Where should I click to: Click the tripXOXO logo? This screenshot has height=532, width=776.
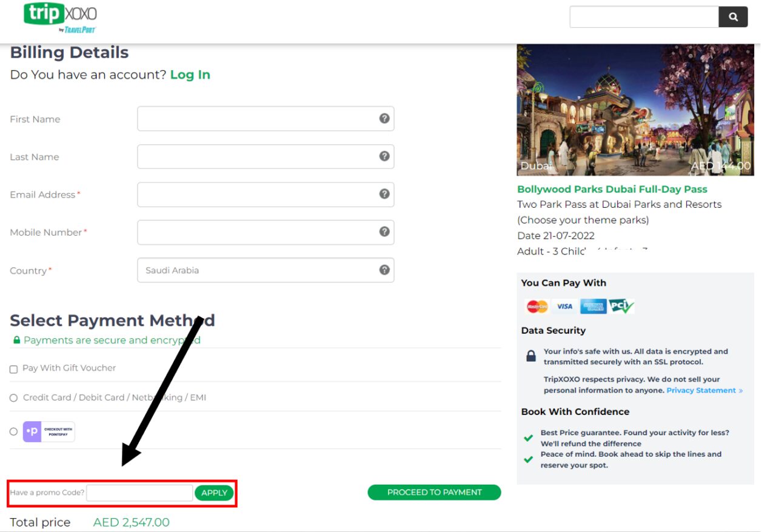[60, 17]
